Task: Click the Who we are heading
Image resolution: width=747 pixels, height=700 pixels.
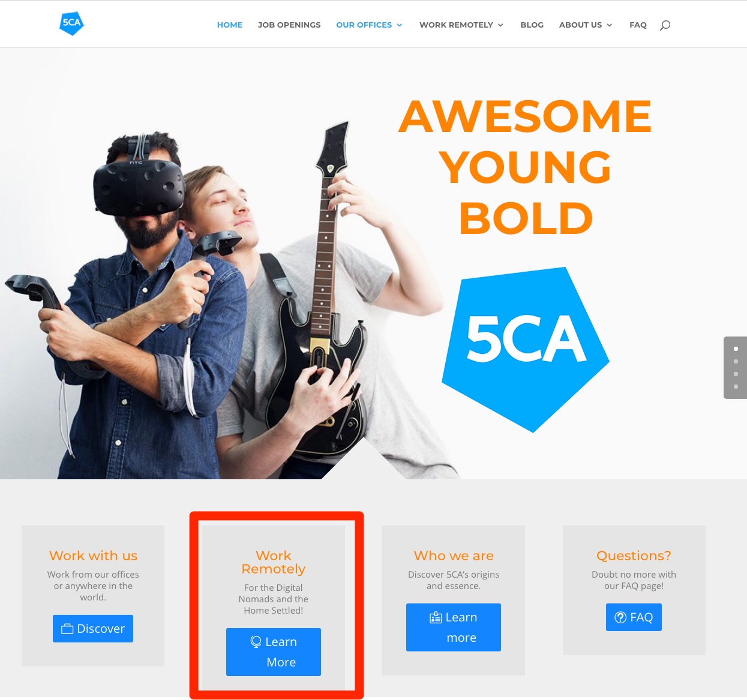Action: 454,555
